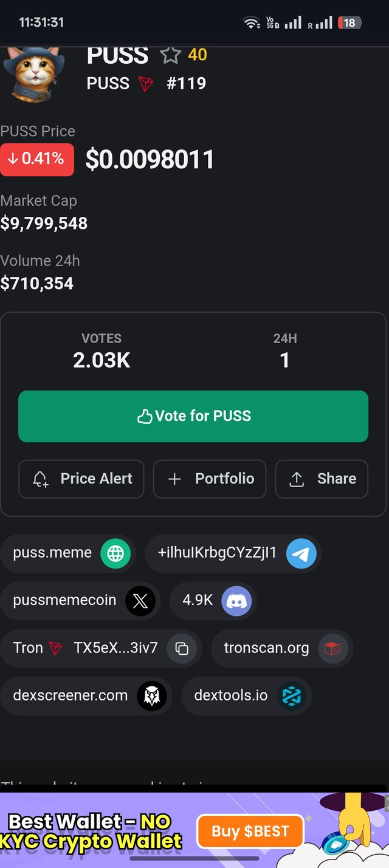
Task: Click the PUSS cat avatar image
Action: tap(34, 73)
